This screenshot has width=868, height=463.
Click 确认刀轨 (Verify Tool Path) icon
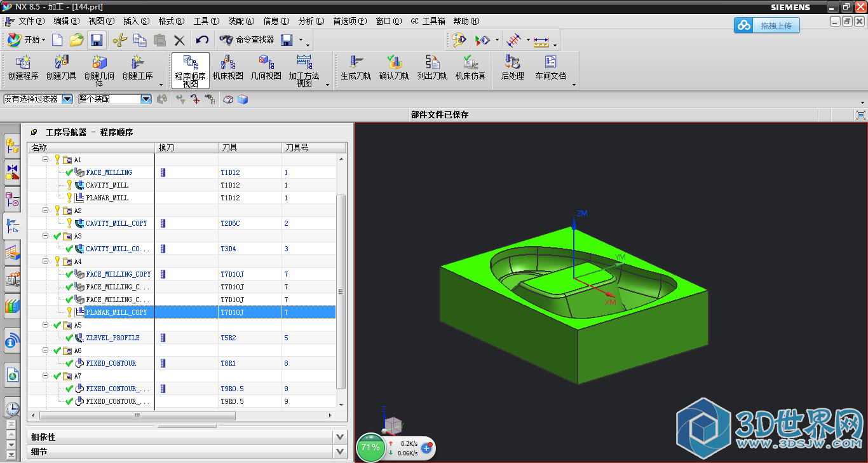click(394, 68)
